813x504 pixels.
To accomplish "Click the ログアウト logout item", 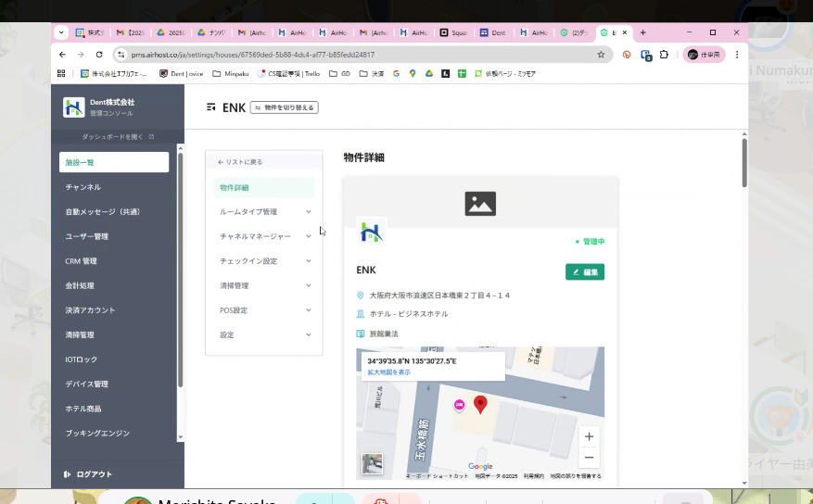I will pos(94,474).
